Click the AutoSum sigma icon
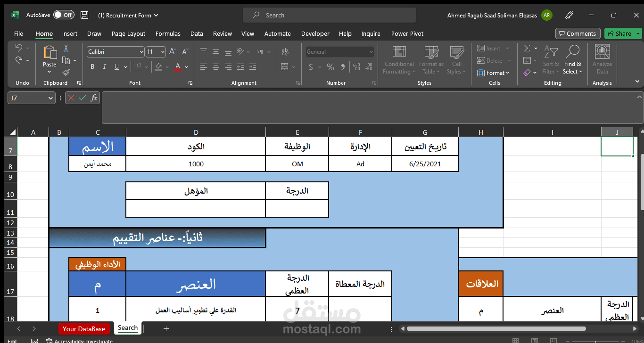This screenshot has height=343, width=644. 528,48
